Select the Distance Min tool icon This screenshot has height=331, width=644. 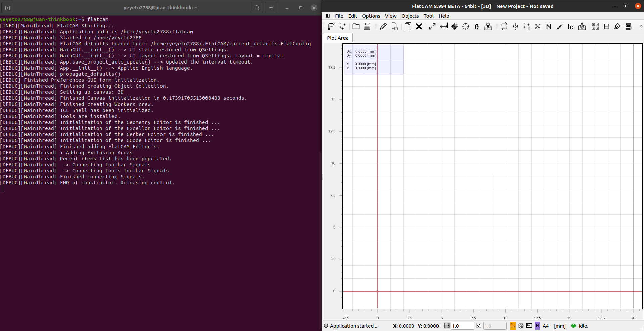tap(444, 26)
